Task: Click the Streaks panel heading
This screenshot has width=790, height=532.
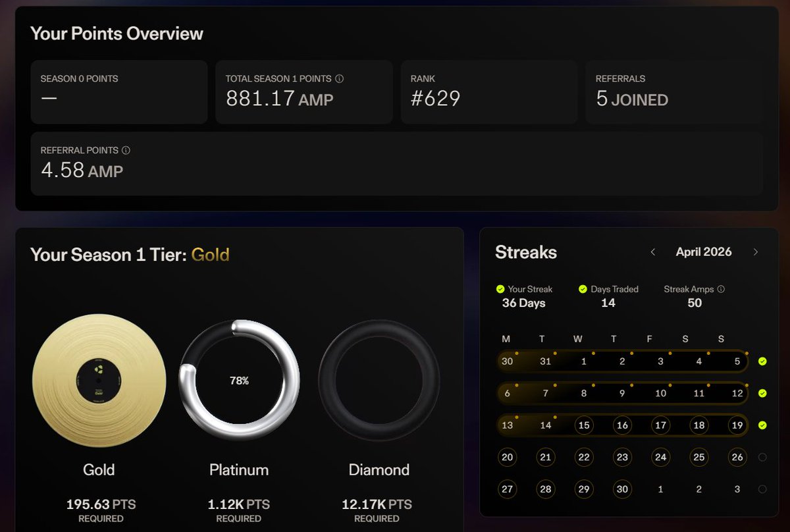Action: [526, 252]
